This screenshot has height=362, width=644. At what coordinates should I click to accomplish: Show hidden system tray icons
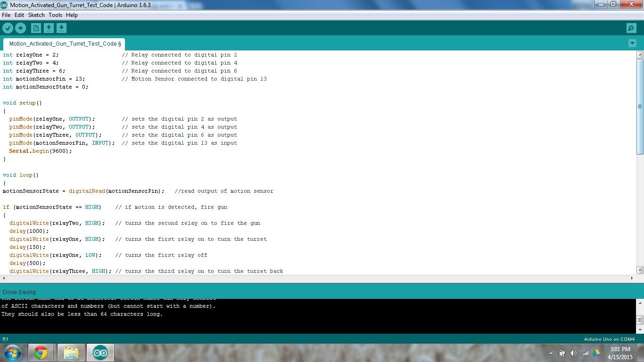tap(551, 353)
